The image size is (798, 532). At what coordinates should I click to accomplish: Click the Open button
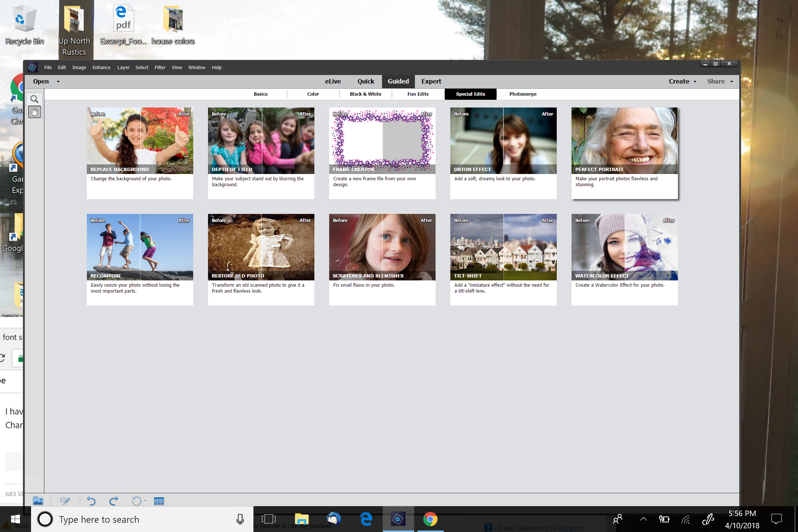(x=41, y=81)
